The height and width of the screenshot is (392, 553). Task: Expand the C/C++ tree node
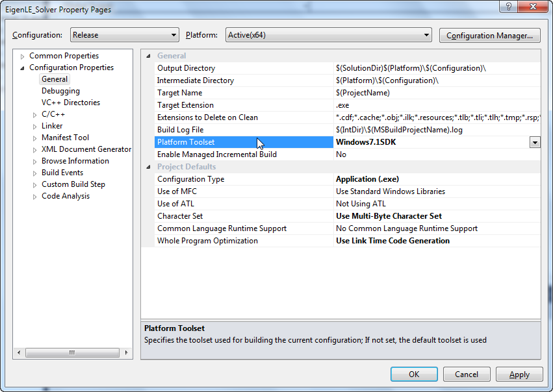point(35,115)
